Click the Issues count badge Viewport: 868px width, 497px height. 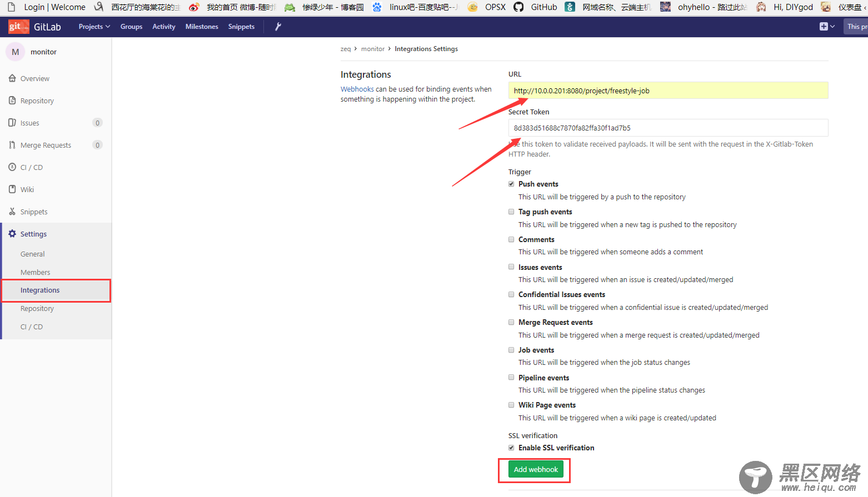click(97, 123)
